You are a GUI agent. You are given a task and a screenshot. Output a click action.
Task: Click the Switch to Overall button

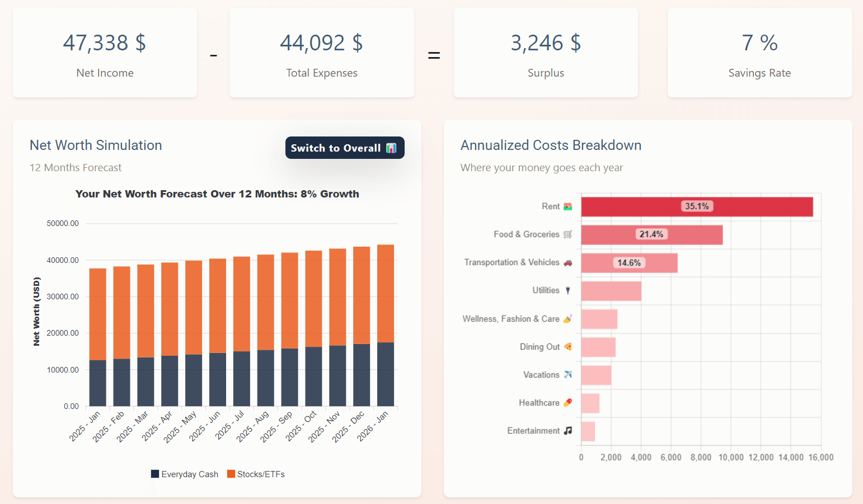[345, 148]
